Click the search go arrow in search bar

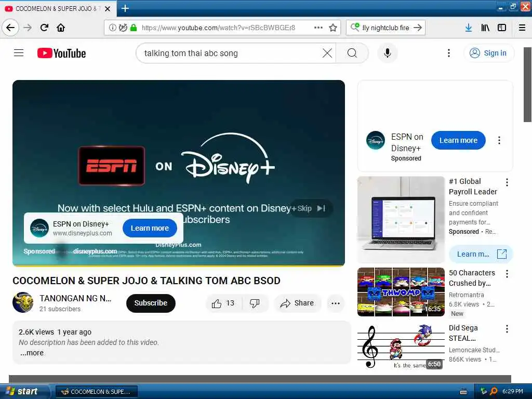tap(418, 28)
